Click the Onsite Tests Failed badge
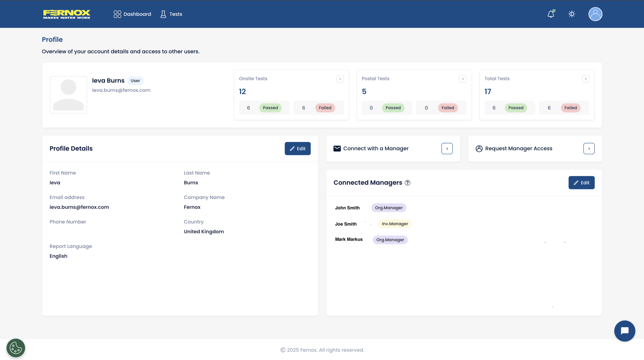The width and height of the screenshot is (644, 360). click(x=325, y=108)
